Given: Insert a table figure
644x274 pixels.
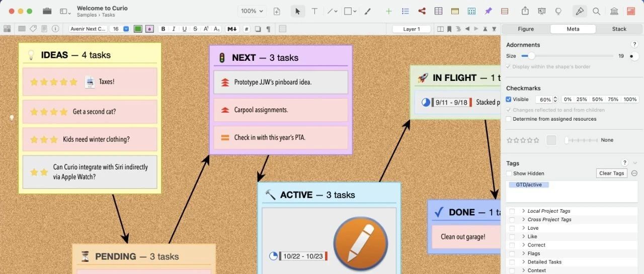Looking at the screenshot, I should click(438, 11).
